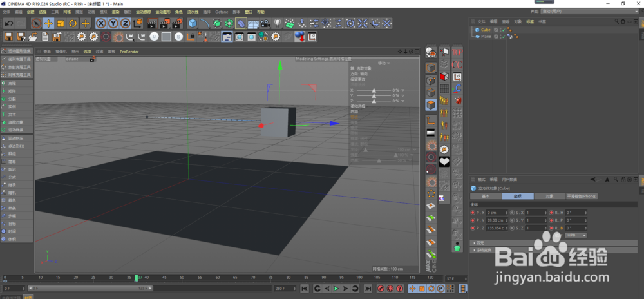Viewport: 644px width, 299px height.
Task: Toggle P.X keyframe record circle
Action: (473, 213)
